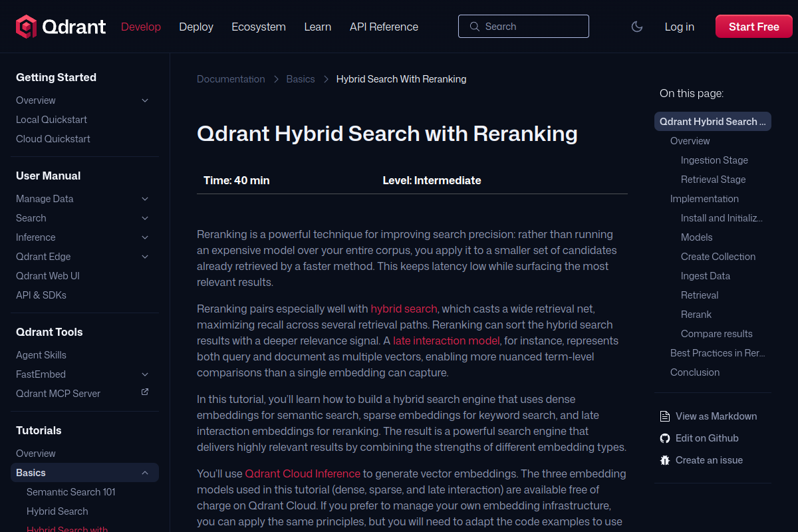Open Qdrant MCP Server in the sidebar
Image resolution: width=798 pixels, height=532 pixels.
(58, 394)
